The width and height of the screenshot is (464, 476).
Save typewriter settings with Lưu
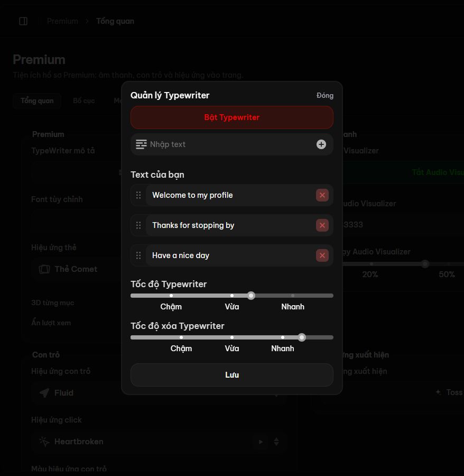click(232, 375)
